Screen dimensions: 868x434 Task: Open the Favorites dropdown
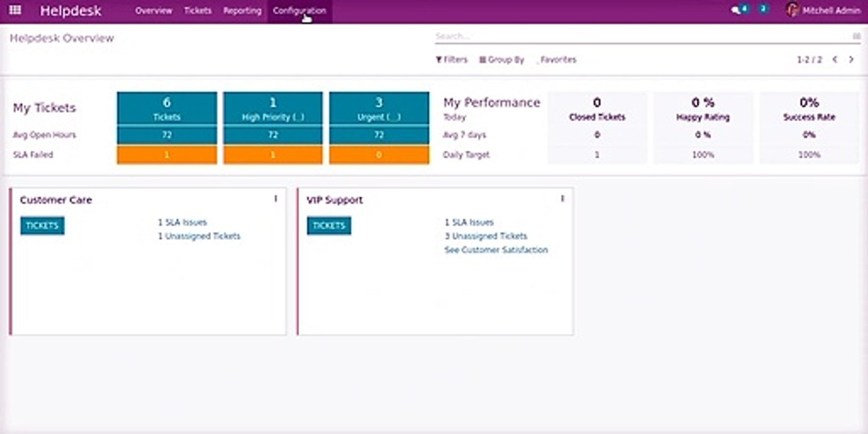556,60
